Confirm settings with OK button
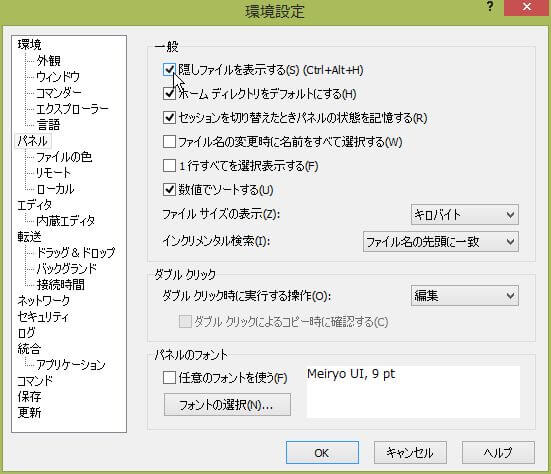The image size is (551, 474). (322, 453)
